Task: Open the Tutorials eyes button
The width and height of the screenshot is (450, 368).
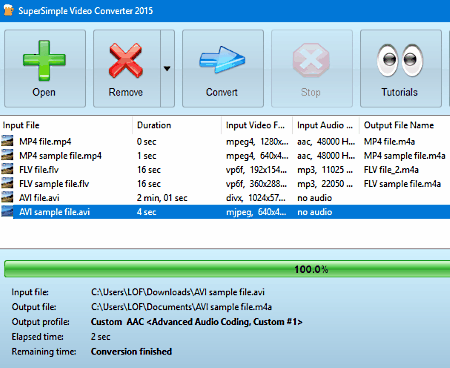Action: tap(401, 69)
